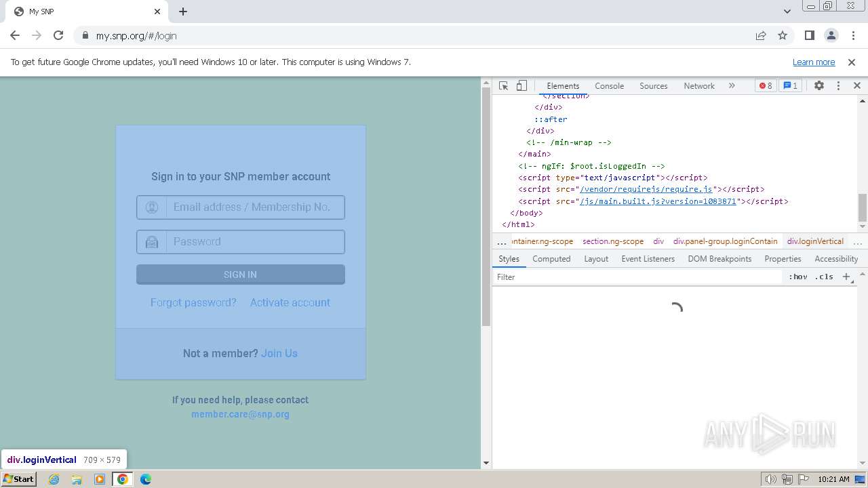Bookmark this tab with the star
This screenshot has height=488, width=868.
click(783, 36)
